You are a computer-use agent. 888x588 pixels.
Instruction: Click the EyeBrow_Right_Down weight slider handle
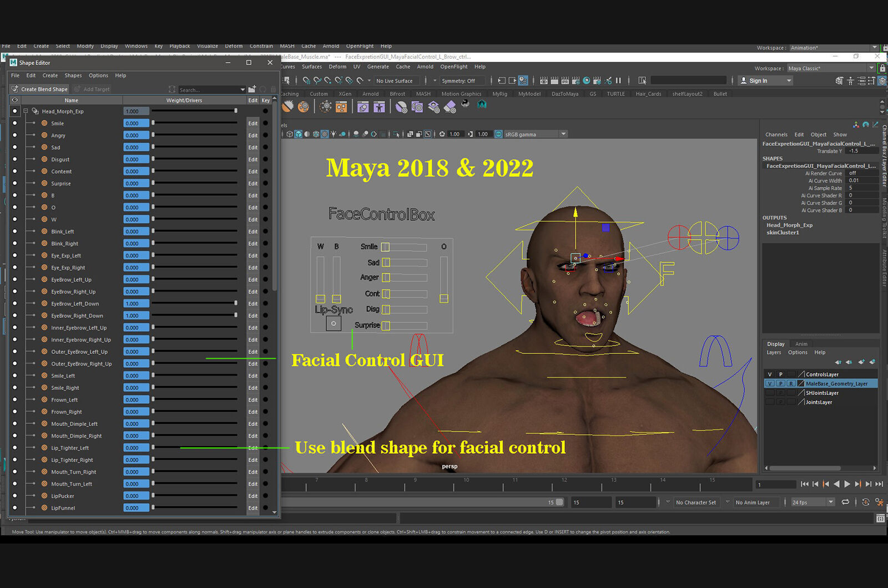[236, 316]
